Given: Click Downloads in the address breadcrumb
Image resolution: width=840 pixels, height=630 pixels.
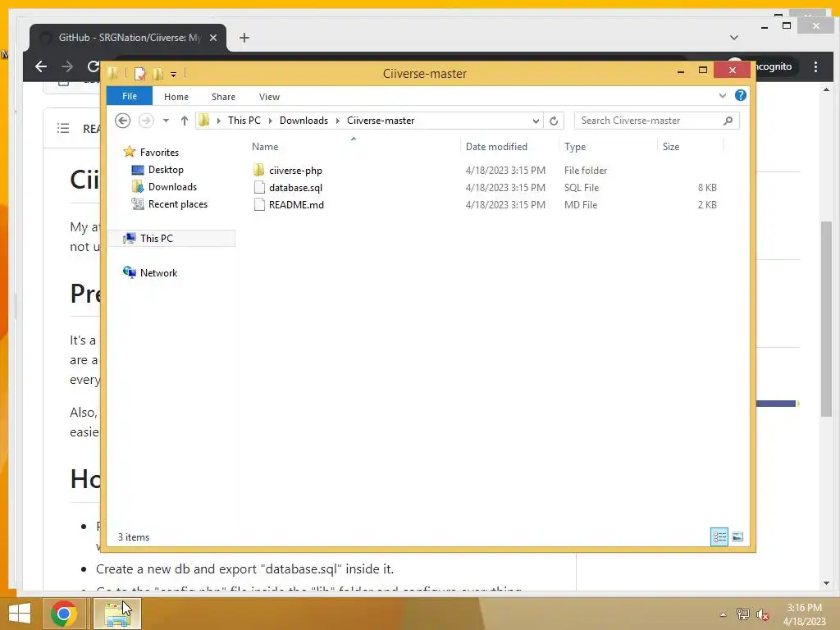Looking at the screenshot, I should pyautogui.click(x=304, y=121).
